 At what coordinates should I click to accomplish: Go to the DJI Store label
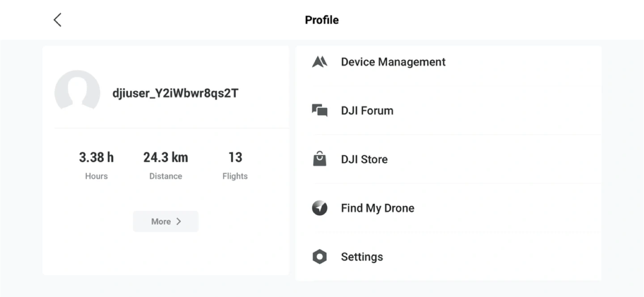point(364,159)
